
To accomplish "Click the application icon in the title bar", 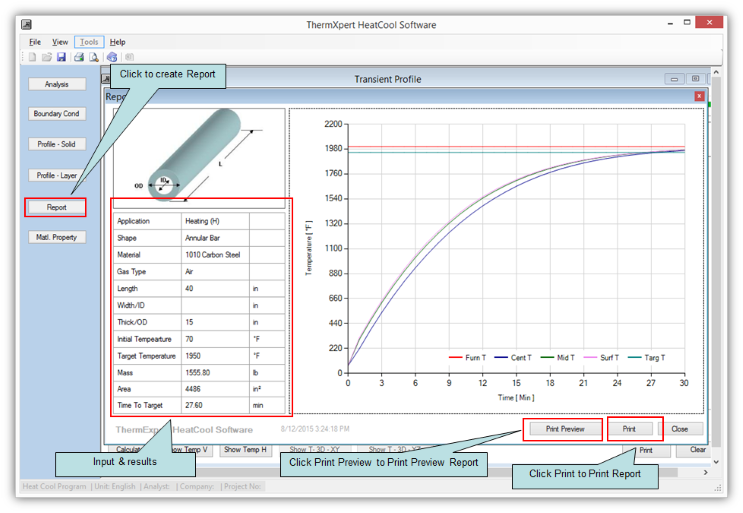I will point(27,24).
